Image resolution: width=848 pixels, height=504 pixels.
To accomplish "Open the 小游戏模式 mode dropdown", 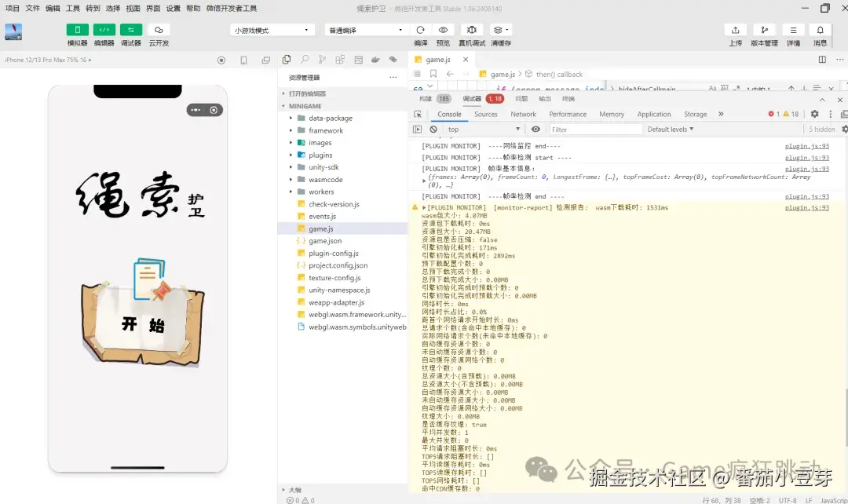I will 271,29.
